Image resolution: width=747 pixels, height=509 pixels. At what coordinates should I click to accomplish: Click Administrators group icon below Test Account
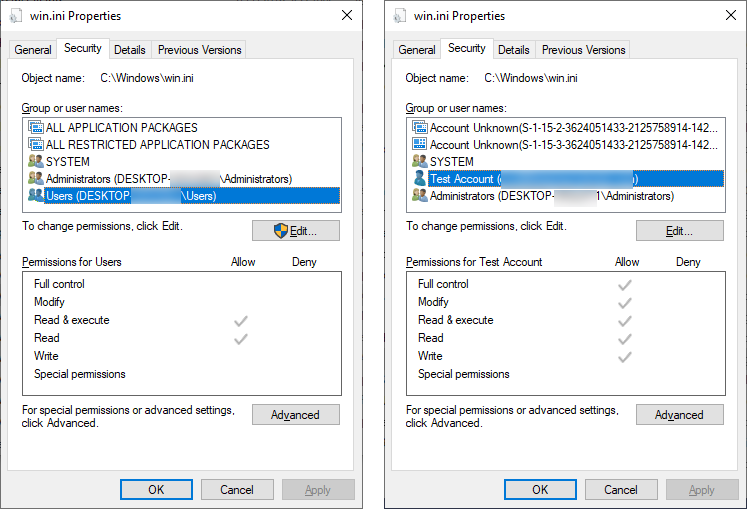(x=420, y=196)
